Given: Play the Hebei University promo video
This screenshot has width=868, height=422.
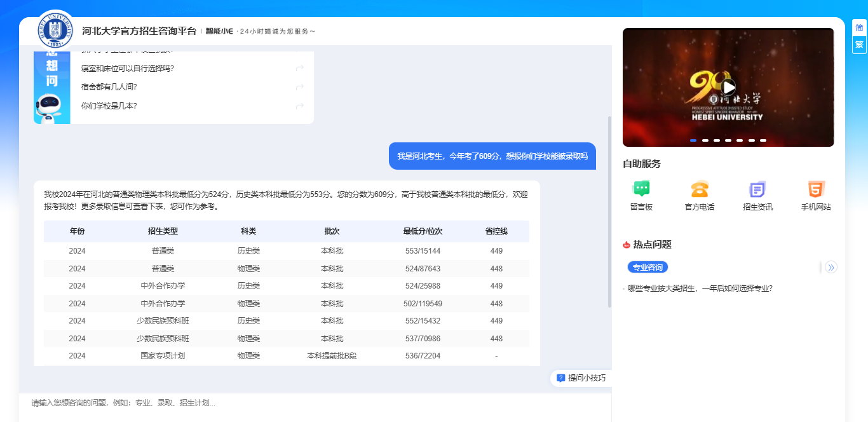Looking at the screenshot, I should pyautogui.click(x=728, y=87).
